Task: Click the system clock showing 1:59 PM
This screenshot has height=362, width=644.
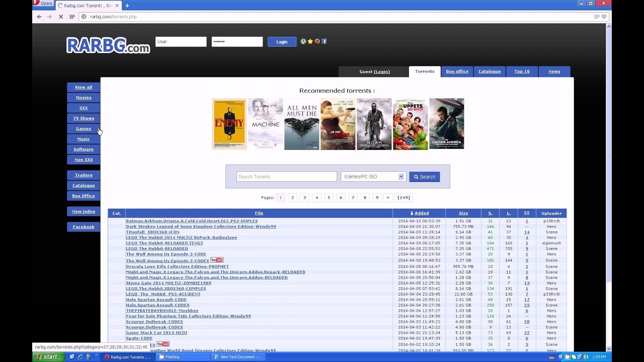Action: click(x=599, y=357)
